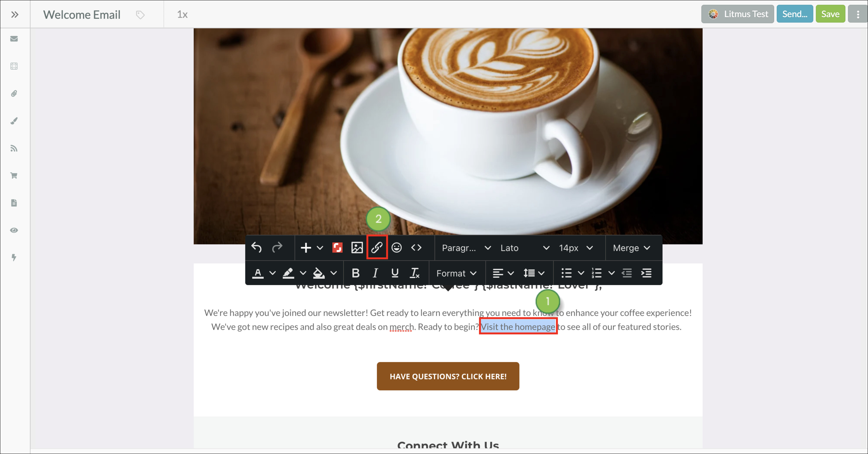Click the plus insert icon in toolbar

[306, 248]
